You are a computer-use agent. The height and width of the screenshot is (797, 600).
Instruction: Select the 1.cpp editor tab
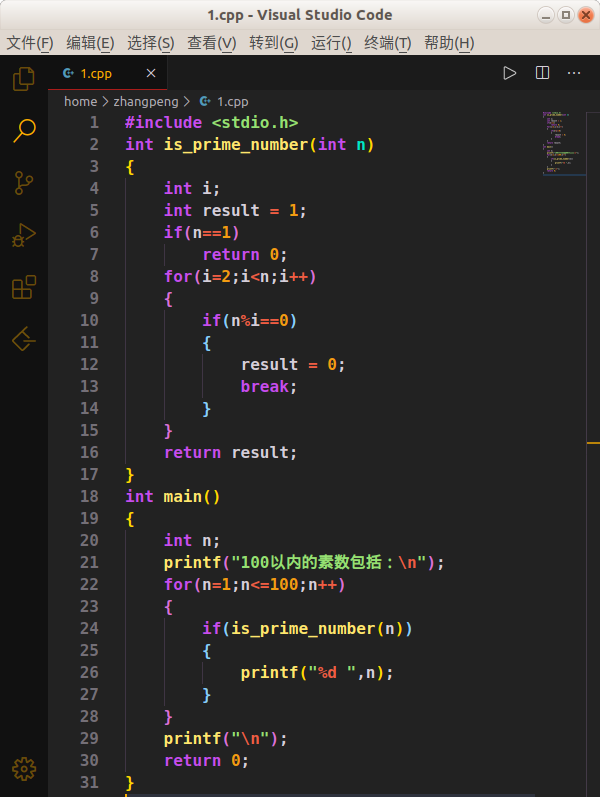(96, 73)
